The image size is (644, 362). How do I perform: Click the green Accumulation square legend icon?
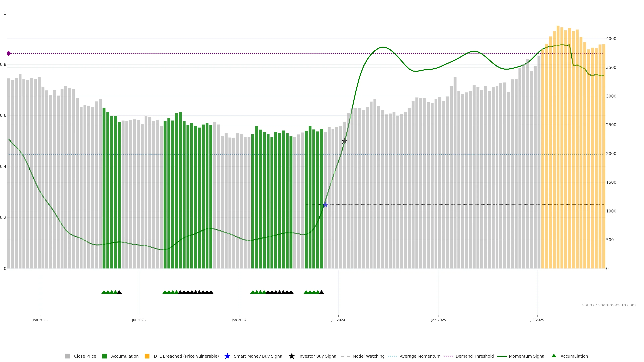[x=104, y=356]
